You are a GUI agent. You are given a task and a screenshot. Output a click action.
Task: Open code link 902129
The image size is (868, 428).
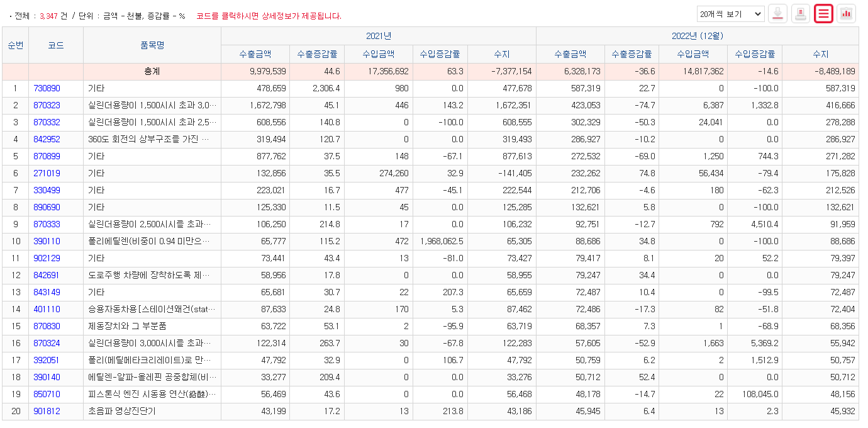point(47,259)
